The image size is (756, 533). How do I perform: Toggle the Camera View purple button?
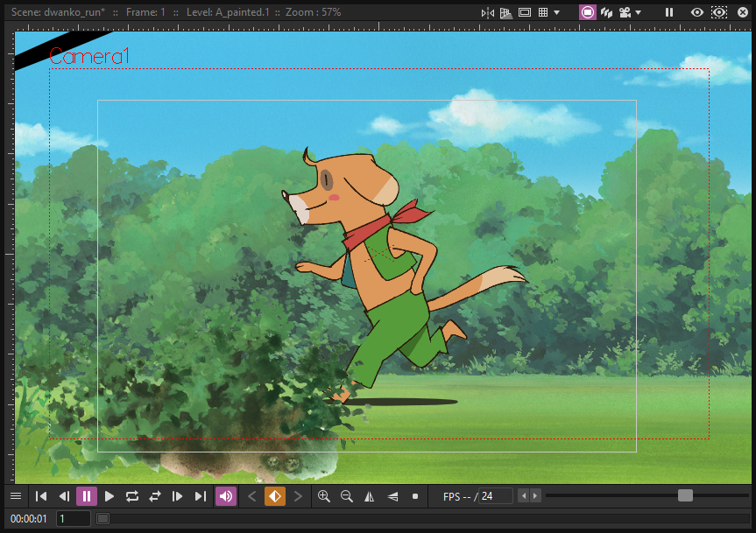tap(588, 12)
